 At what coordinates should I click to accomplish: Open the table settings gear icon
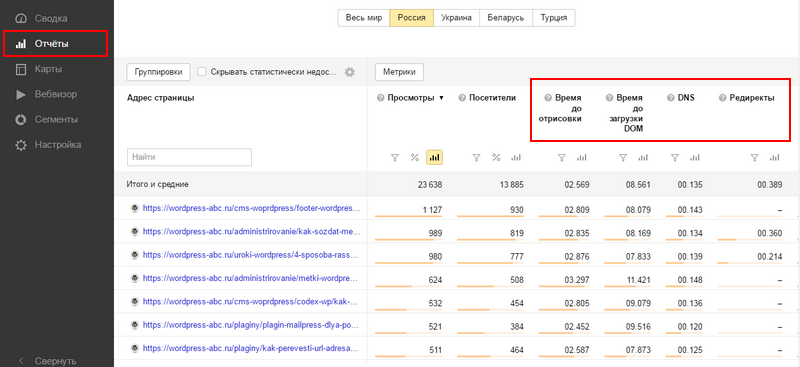point(349,72)
